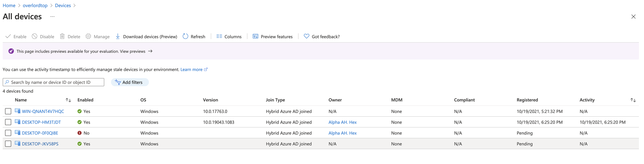This screenshot has width=644, height=164.
Task: Click the Got feedback? label
Action: coord(326,37)
